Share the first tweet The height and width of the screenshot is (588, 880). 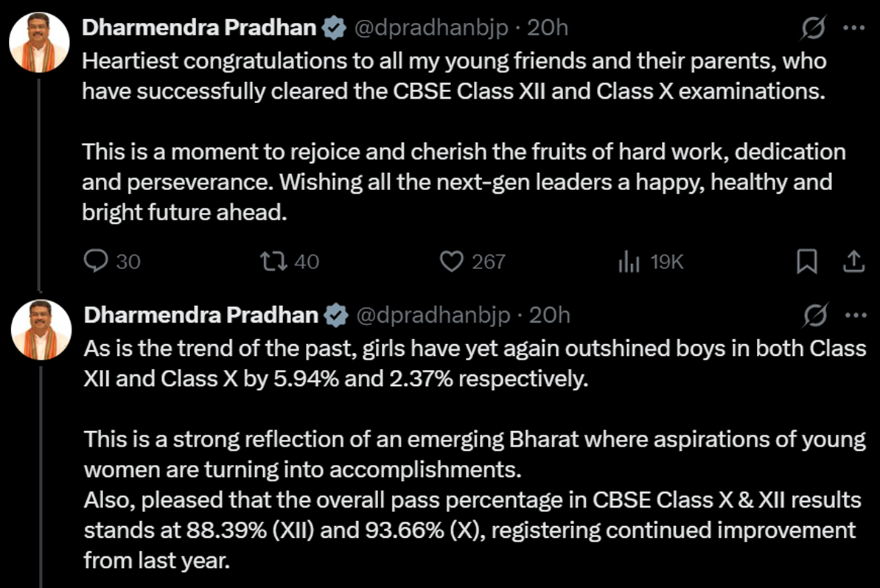[x=852, y=262]
